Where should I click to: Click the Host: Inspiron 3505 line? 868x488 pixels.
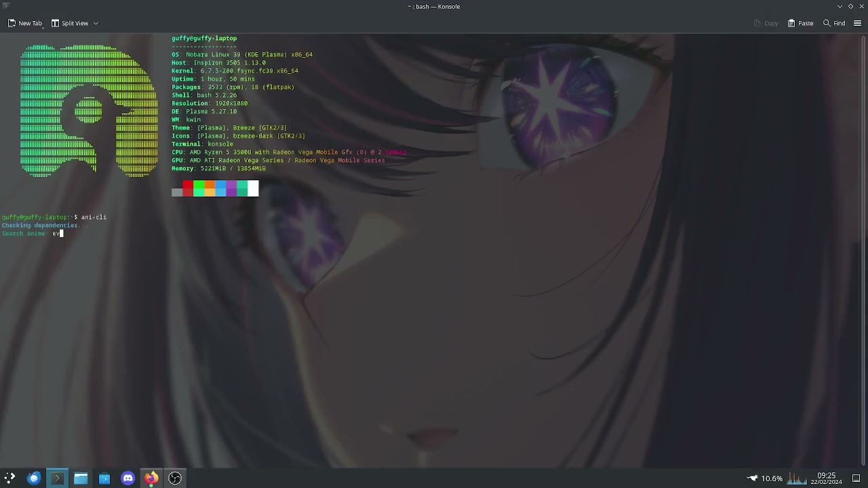pyautogui.click(x=218, y=63)
